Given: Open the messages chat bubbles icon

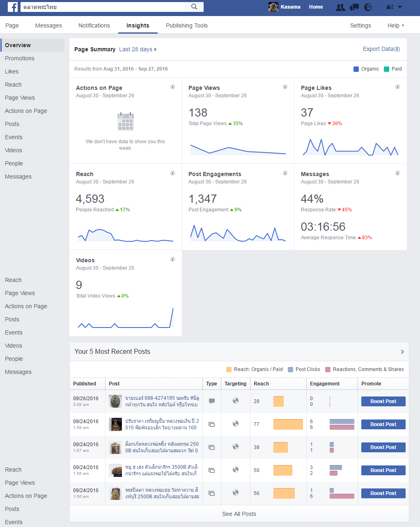Looking at the screenshot, I should click(354, 7).
